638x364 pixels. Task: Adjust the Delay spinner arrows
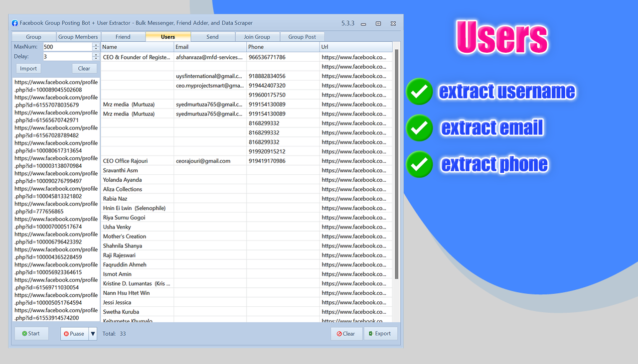(96, 56)
